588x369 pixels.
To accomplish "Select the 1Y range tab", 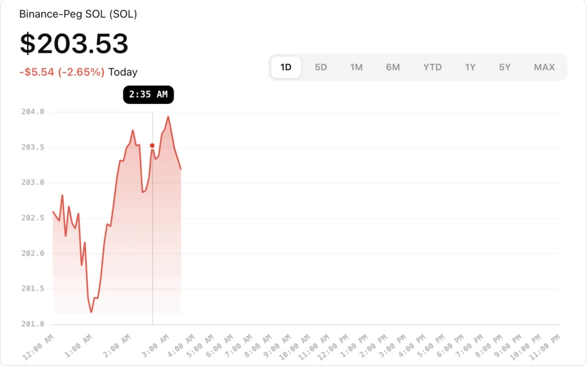I will tap(470, 67).
